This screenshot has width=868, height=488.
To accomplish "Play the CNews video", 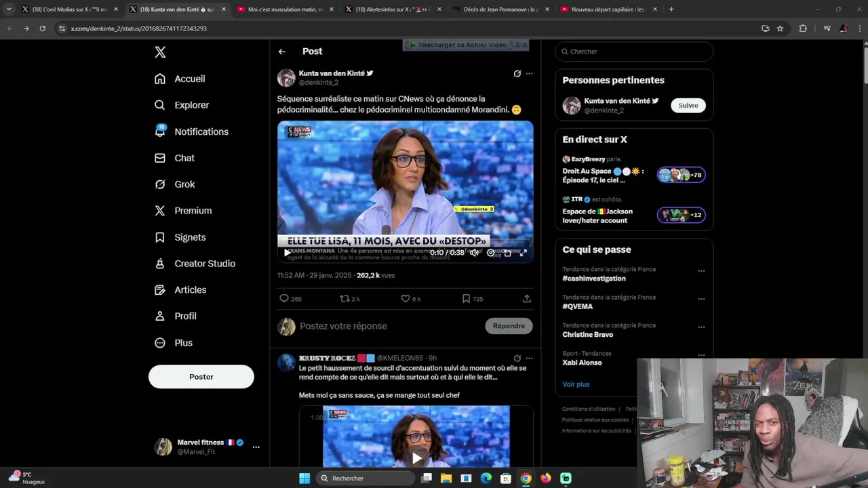I will 287,253.
